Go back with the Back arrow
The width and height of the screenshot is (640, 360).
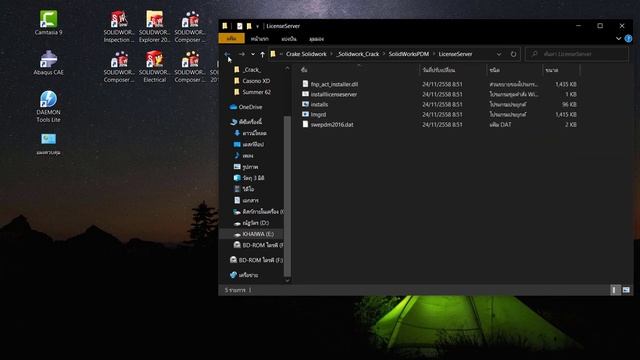point(227,54)
